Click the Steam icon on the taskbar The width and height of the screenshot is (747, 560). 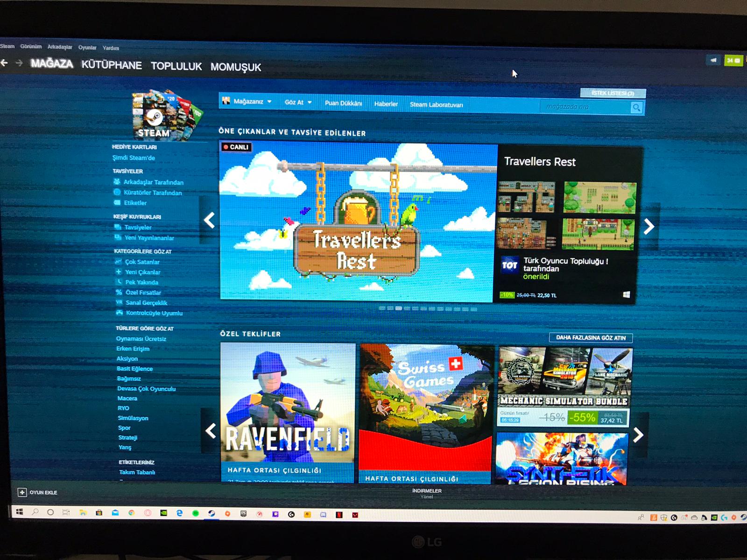pyautogui.click(x=211, y=513)
